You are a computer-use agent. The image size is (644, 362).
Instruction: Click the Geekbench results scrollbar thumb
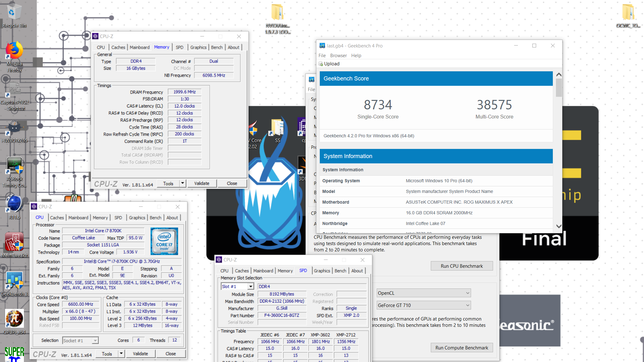559,87
